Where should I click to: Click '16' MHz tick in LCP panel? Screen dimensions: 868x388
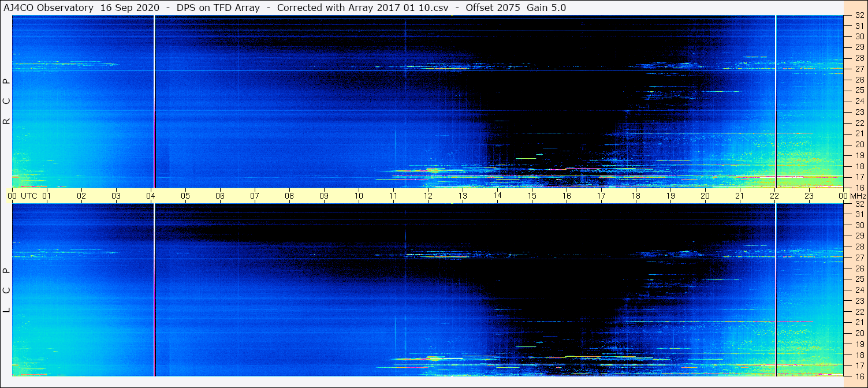click(859, 376)
